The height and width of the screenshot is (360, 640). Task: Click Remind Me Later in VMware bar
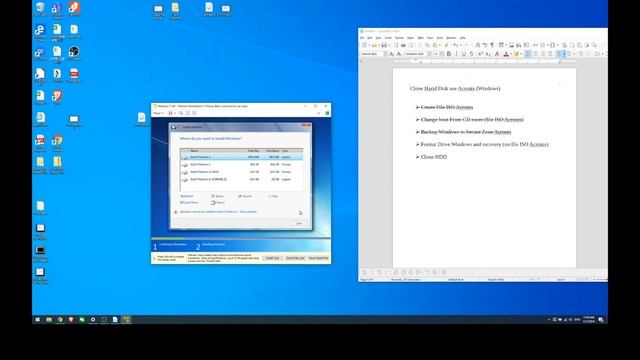coord(295,258)
